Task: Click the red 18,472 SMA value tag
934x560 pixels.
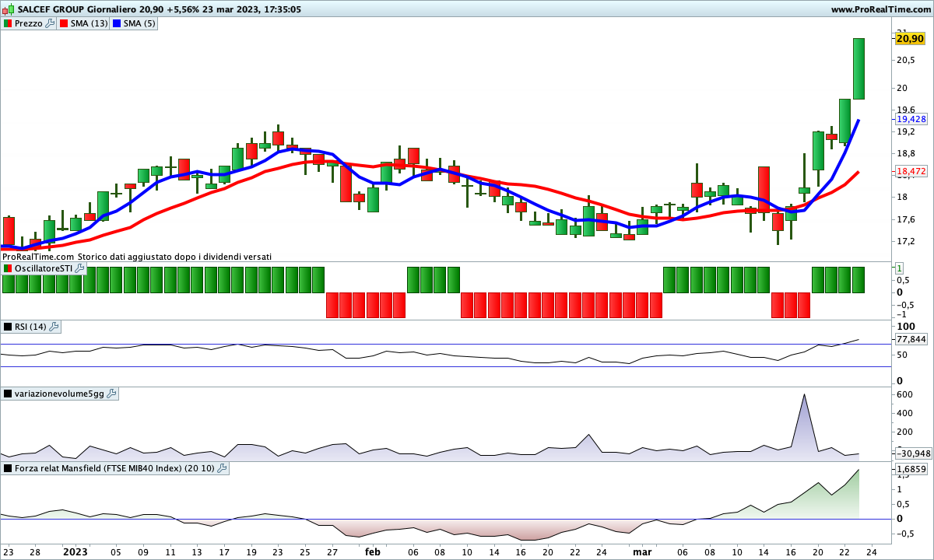Action: [911, 171]
